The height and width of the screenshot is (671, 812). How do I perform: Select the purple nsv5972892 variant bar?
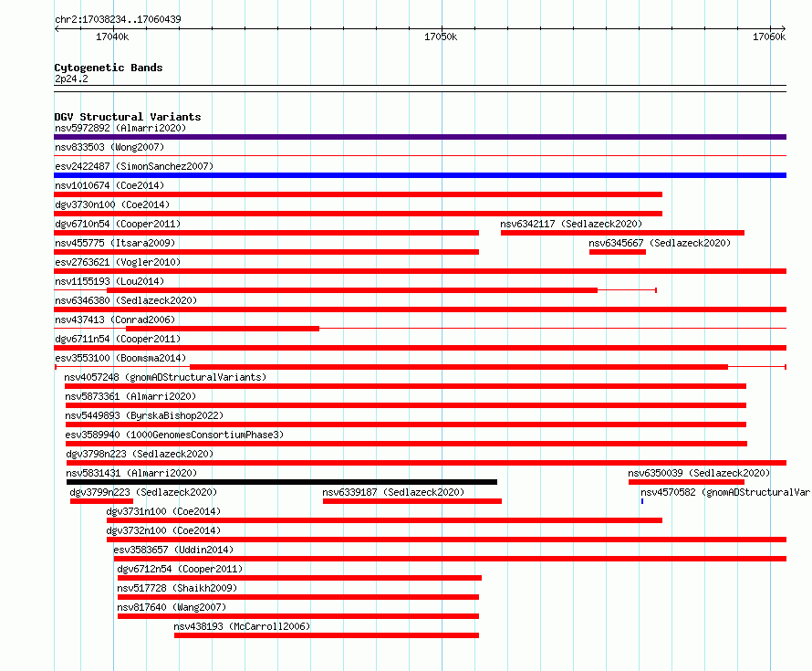420,137
